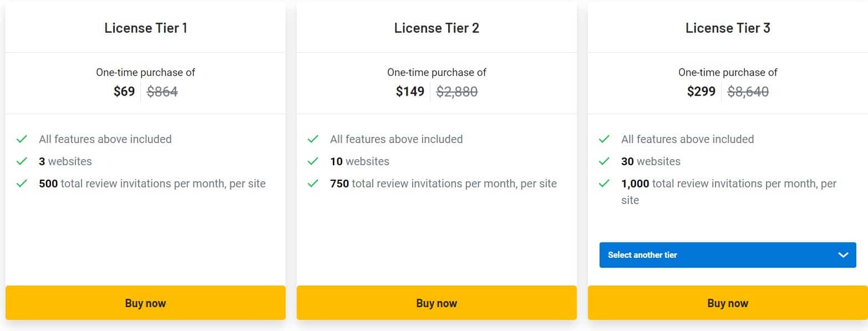The width and height of the screenshot is (868, 331).
Task: Click Buy now under License Tier 2
Action: (436, 303)
